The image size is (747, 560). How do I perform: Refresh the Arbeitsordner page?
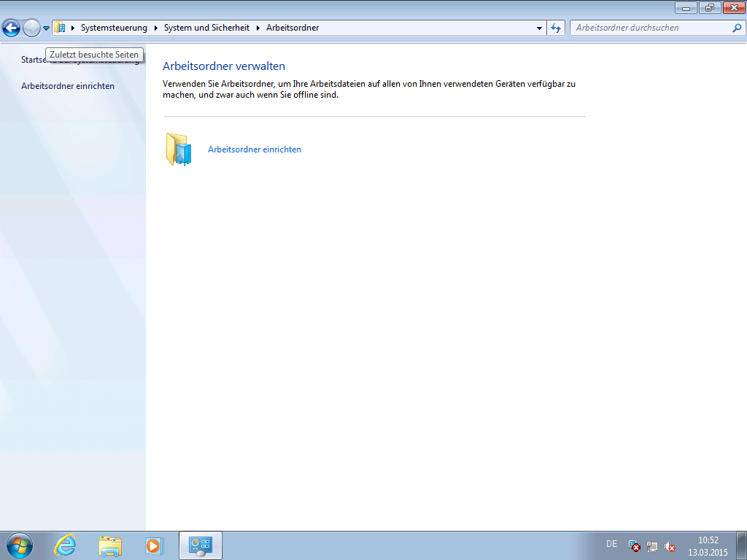[556, 28]
